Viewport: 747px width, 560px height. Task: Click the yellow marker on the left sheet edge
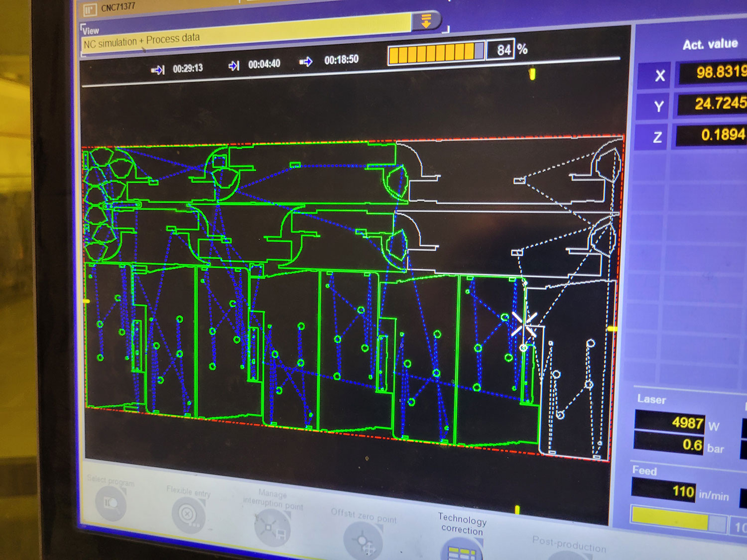click(86, 301)
